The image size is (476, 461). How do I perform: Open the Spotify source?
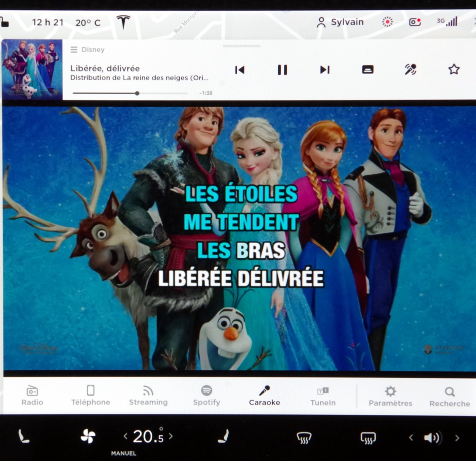click(x=206, y=395)
